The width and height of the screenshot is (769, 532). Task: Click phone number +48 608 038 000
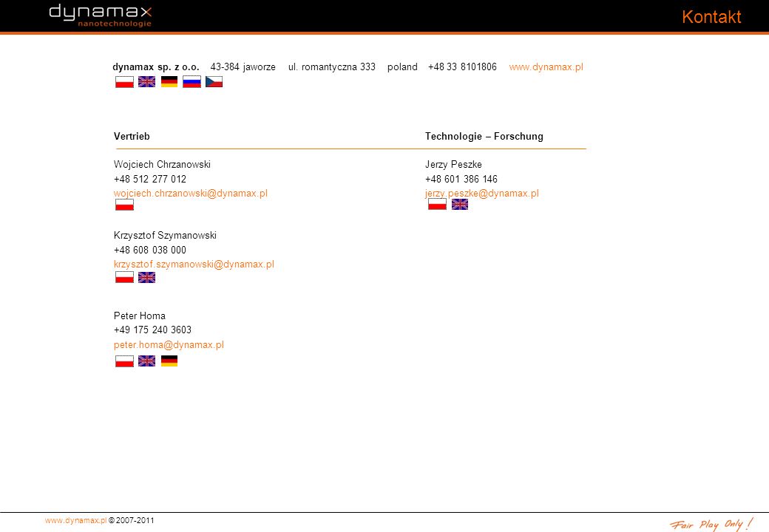pos(150,250)
